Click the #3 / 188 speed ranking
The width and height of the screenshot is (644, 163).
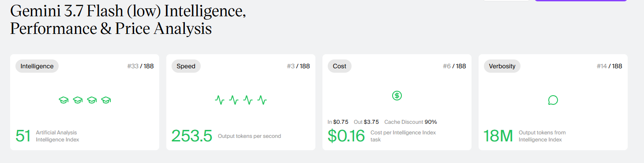[298, 66]
